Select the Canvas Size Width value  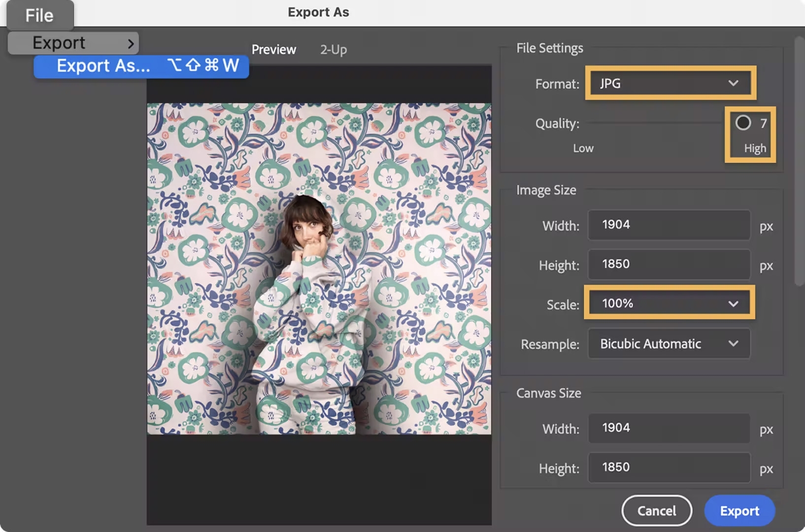coord(668,429)
